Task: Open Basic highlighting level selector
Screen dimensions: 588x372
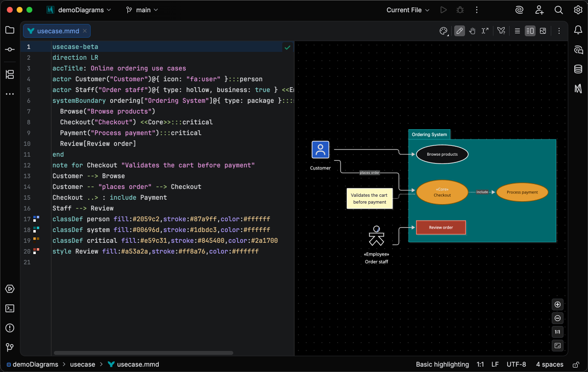Action: pos(442,364)
